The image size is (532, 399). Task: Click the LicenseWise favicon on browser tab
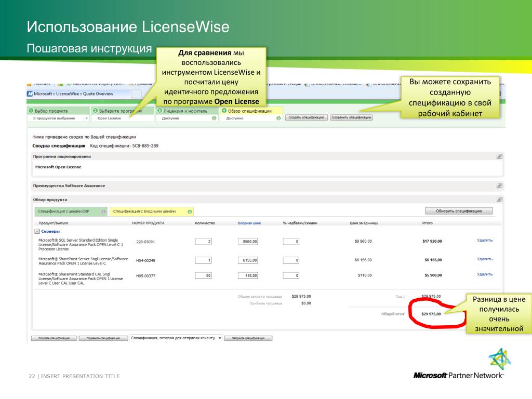(x=30, y=94)
